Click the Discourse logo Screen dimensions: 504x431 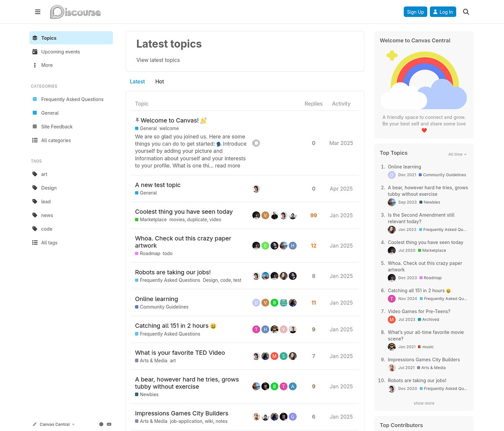[75, 12]
